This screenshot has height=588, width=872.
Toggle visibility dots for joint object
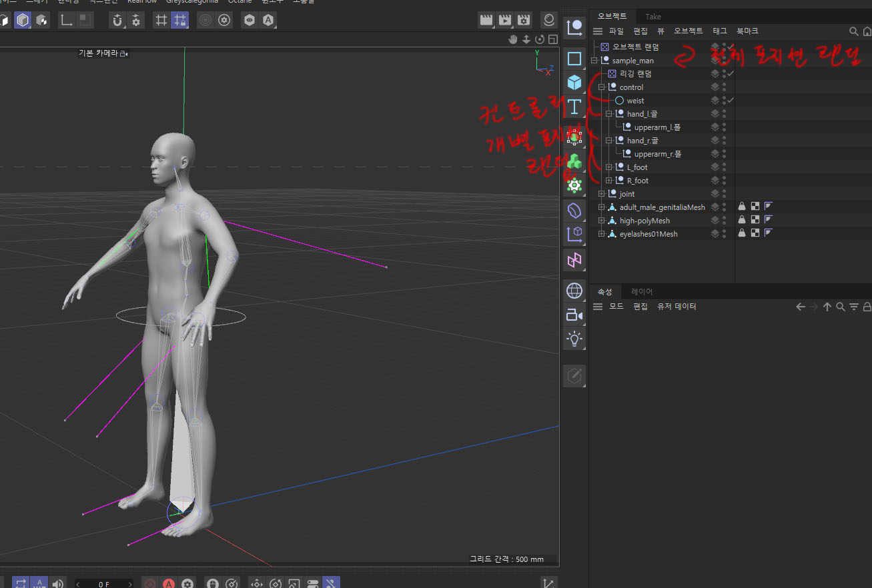coord(724,194)
